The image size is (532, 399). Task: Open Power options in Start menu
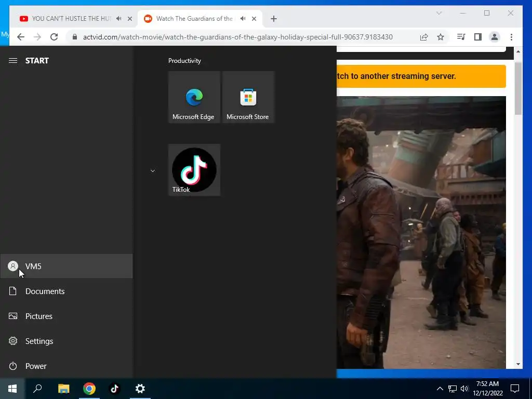coord(66,366)
